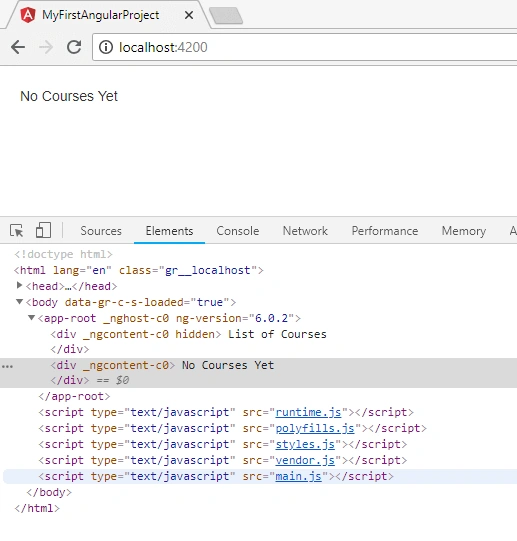
Task: Open the Performance tab
Action: (384, 231)
